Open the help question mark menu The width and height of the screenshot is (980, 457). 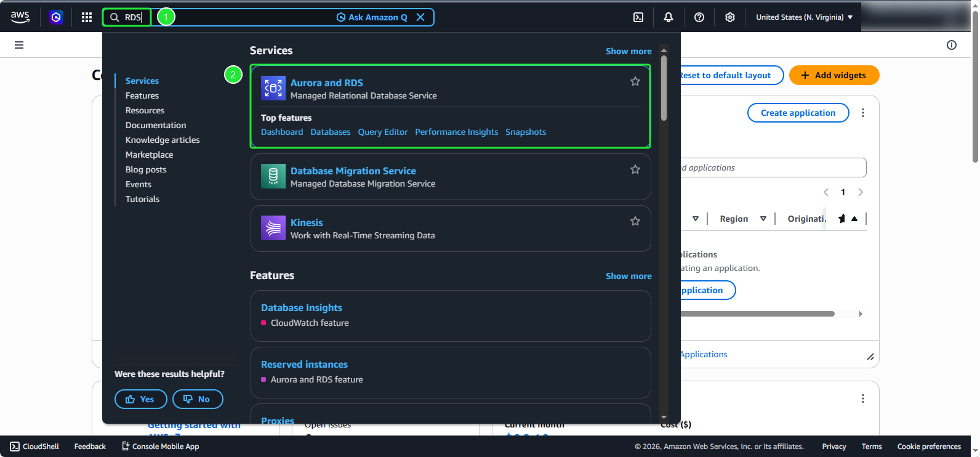699,17
